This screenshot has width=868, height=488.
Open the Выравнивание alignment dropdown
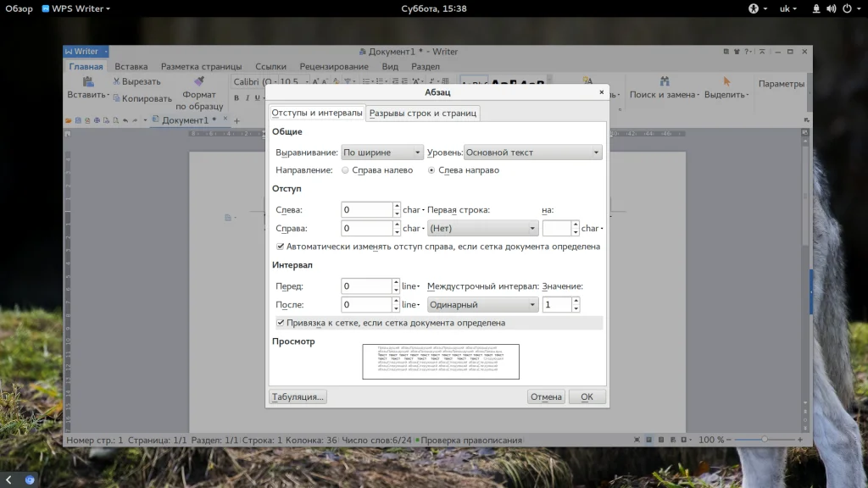(381, 152)
